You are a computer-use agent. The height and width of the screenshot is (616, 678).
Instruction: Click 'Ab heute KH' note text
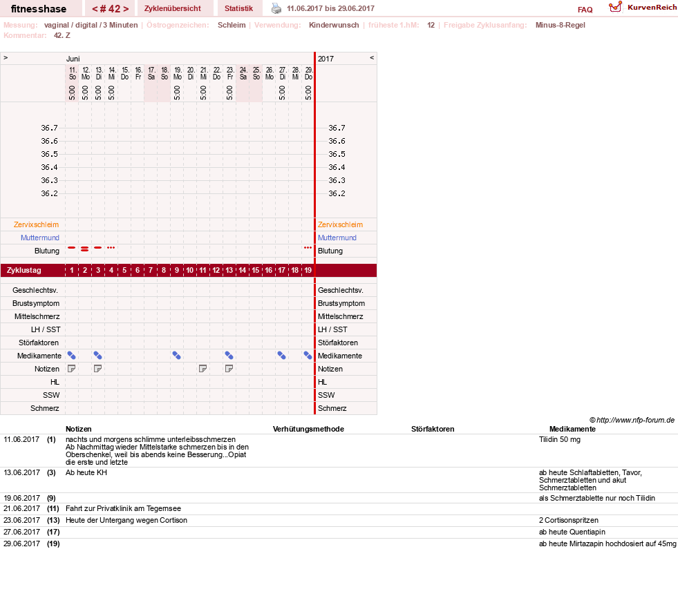(x=86, y=472)
